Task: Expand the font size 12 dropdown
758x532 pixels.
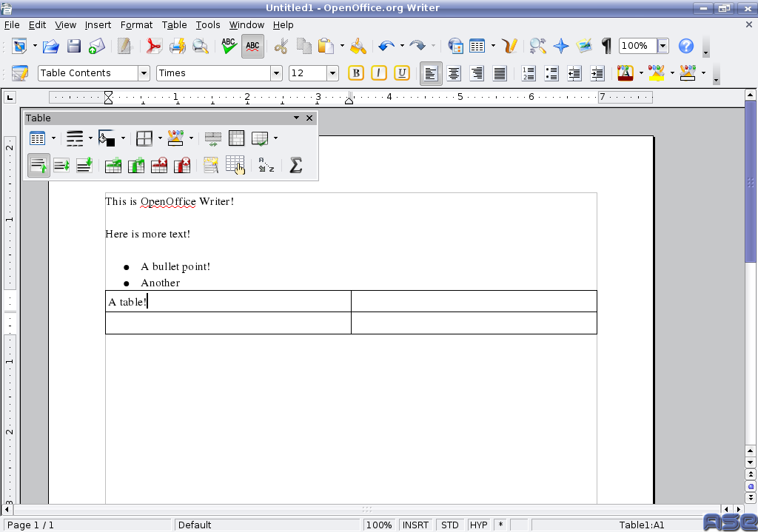Action: (x=332, y=73)
